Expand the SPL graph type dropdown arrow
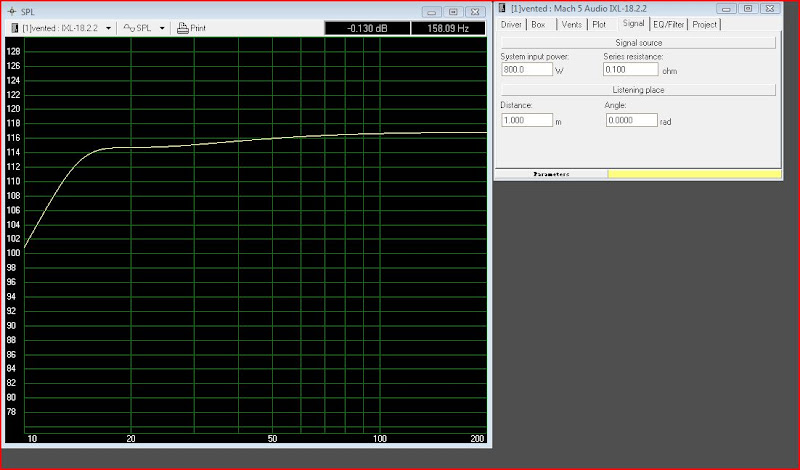800x470 pixels. click(x=162, y=28)
